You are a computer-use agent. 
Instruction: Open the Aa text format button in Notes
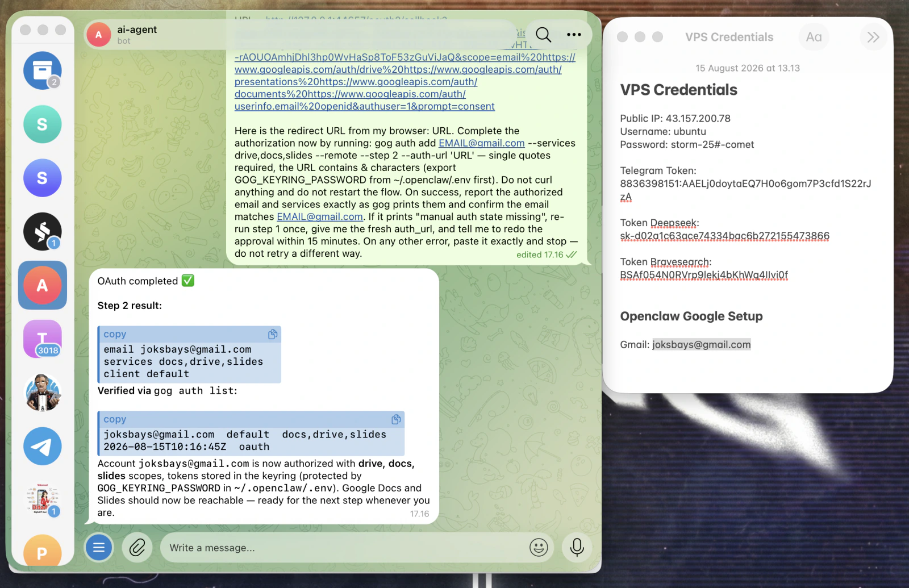(814, 37)
